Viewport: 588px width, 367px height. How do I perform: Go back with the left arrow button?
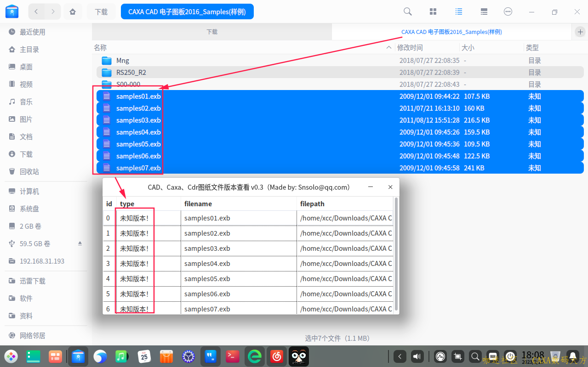(x=36, y=12)
